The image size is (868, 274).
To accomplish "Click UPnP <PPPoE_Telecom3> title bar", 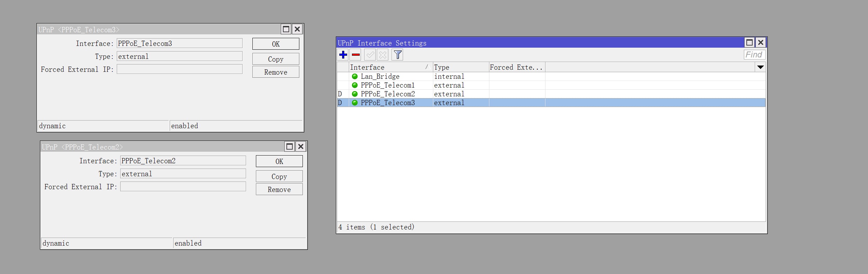I will (159, 29).
